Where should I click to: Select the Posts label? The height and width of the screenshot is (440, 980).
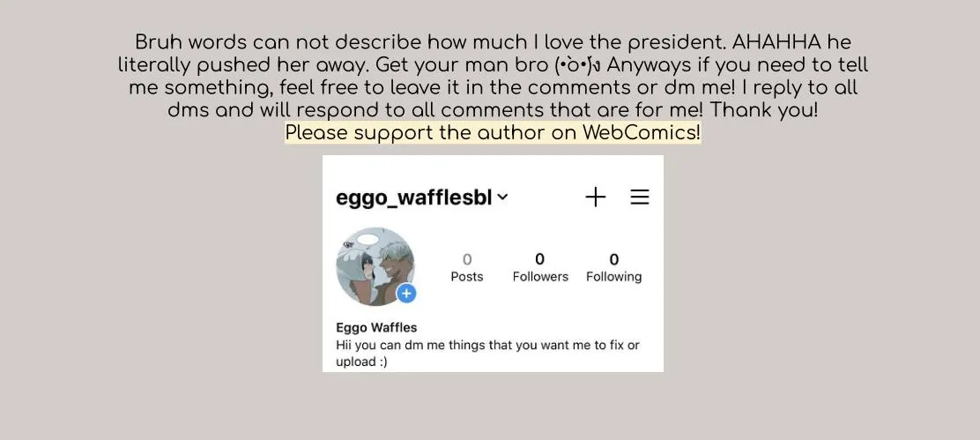467,276
